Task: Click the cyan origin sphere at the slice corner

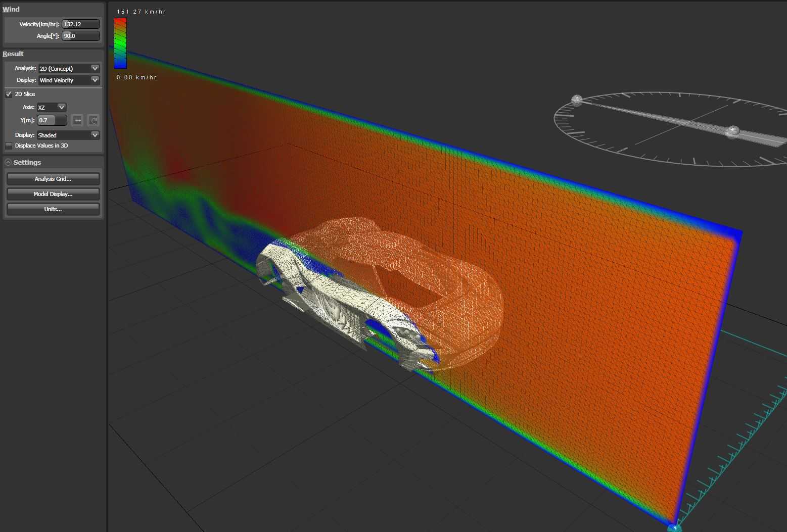Action: pos(674,528)
